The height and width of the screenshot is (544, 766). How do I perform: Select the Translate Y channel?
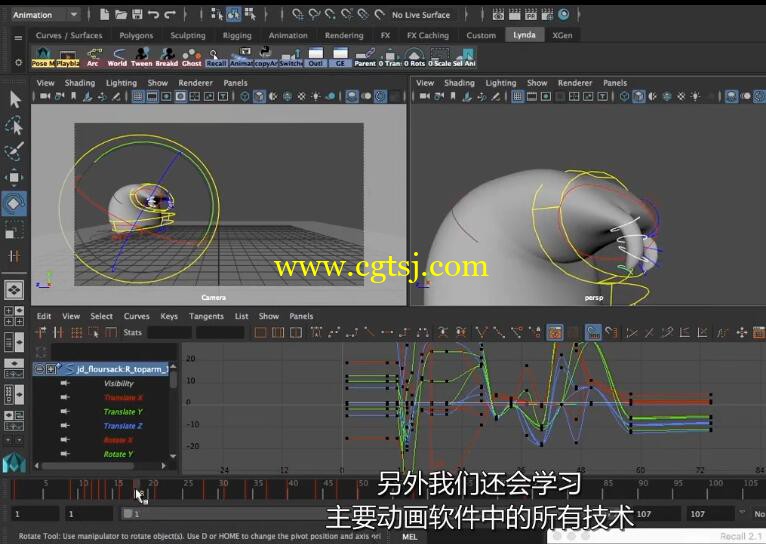point(123,412)
